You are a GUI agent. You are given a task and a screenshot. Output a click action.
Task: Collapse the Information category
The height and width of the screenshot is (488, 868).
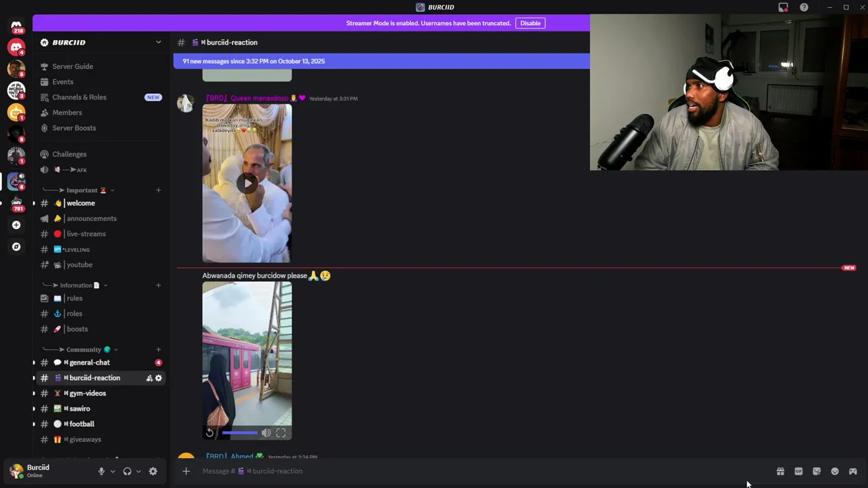pos(75,285)
